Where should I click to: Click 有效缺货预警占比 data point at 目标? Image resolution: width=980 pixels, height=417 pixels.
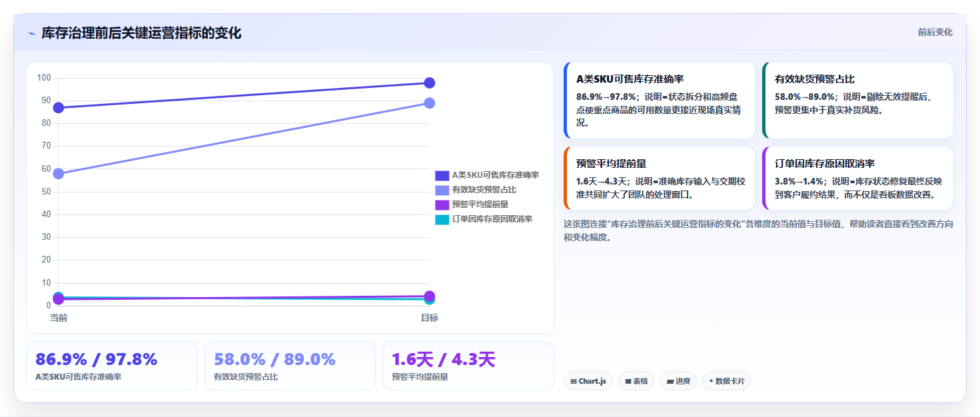430,103
